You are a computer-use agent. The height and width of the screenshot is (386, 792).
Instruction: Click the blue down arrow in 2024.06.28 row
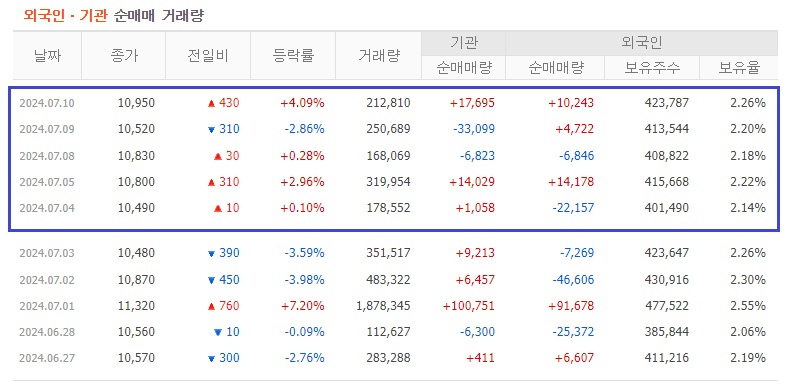pyautogui.click(x=218, y=332)
